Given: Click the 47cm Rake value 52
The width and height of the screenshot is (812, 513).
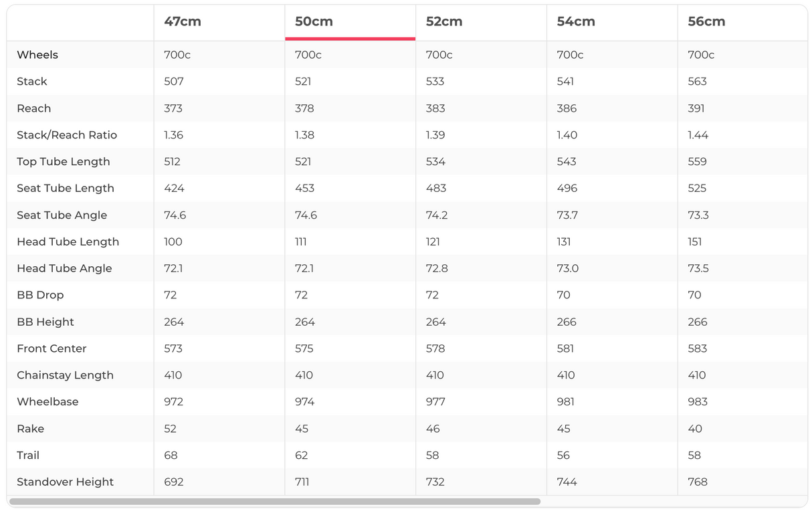Looking at the screenshot, I should tap(171, 429).
